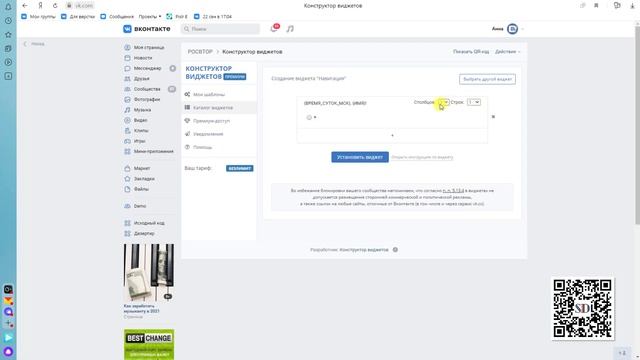Image resolution: width=640 pixels, height=360 pixels.
Task: Open notifications bell in VK header
Action: point(274,29)
